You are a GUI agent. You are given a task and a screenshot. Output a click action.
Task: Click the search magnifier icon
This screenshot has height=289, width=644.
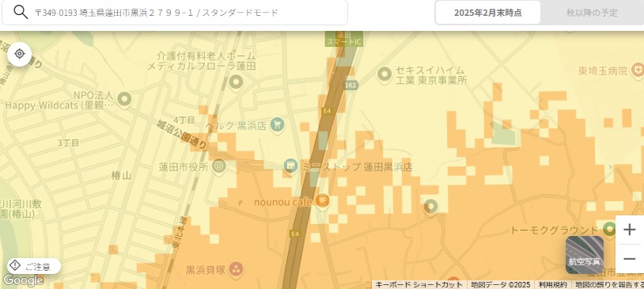pyautogui.click(x=21, y=13)
